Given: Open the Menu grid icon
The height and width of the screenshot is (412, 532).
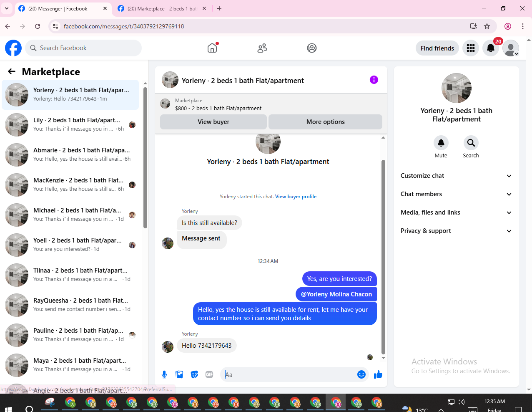Looking at the screenshot, I should (x=471, y=48).
